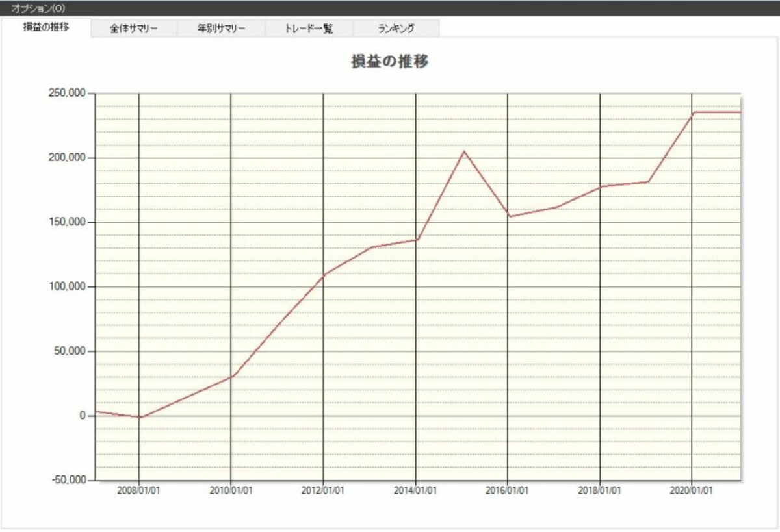This screenshot has width=780, height=532.
Task: Show the ランキング tab
Action: click(396, 29)
